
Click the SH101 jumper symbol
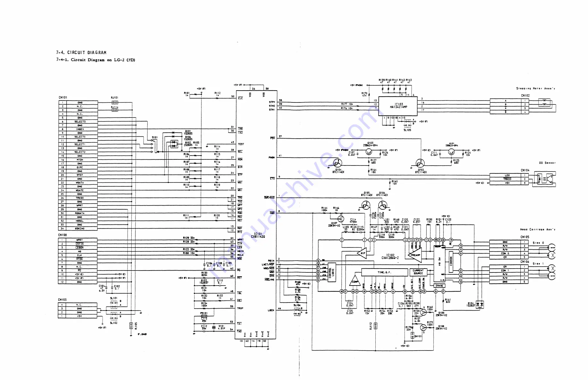tap(412, 336)
